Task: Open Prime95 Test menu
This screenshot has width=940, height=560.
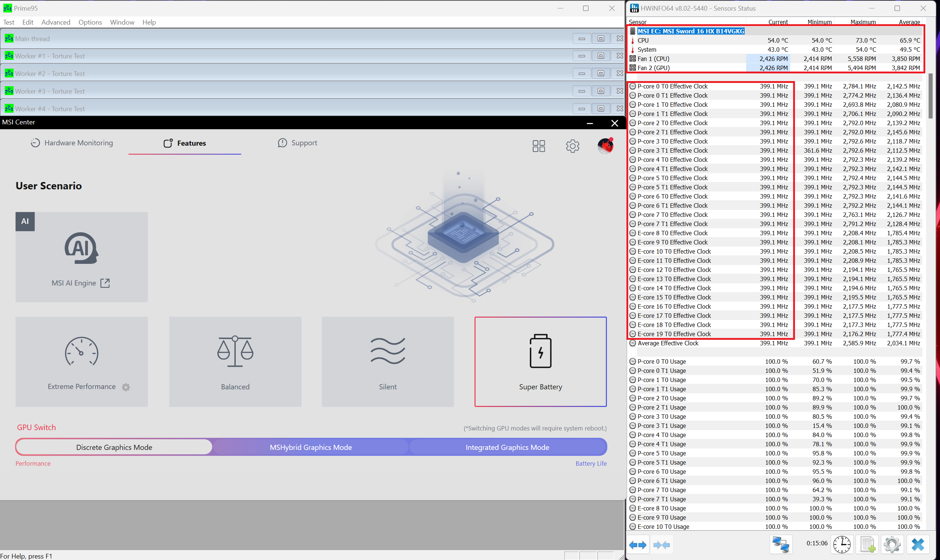Action: coord(9,22)
